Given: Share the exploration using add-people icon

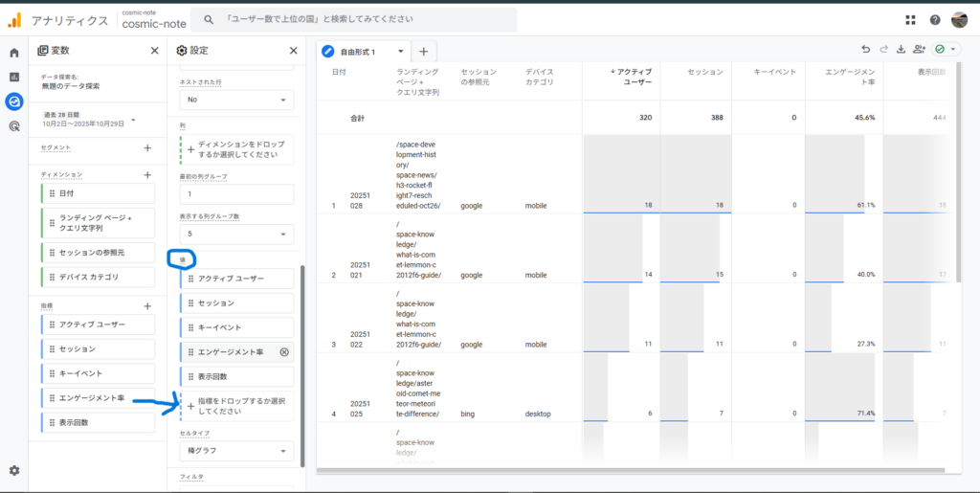Looking at the screenshot, I should [x=919, y=50].
